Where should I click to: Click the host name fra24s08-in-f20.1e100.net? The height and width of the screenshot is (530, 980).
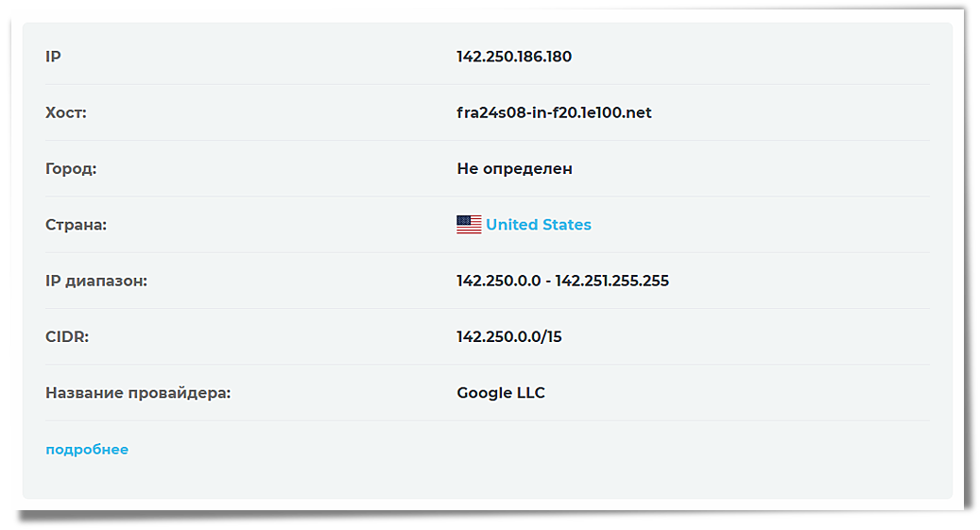tap(555, 112)
